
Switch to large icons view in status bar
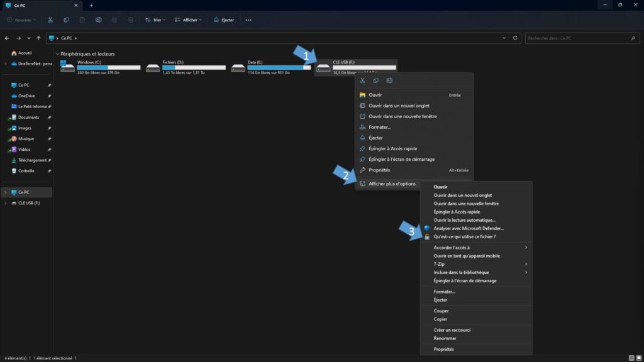point(639,358)
